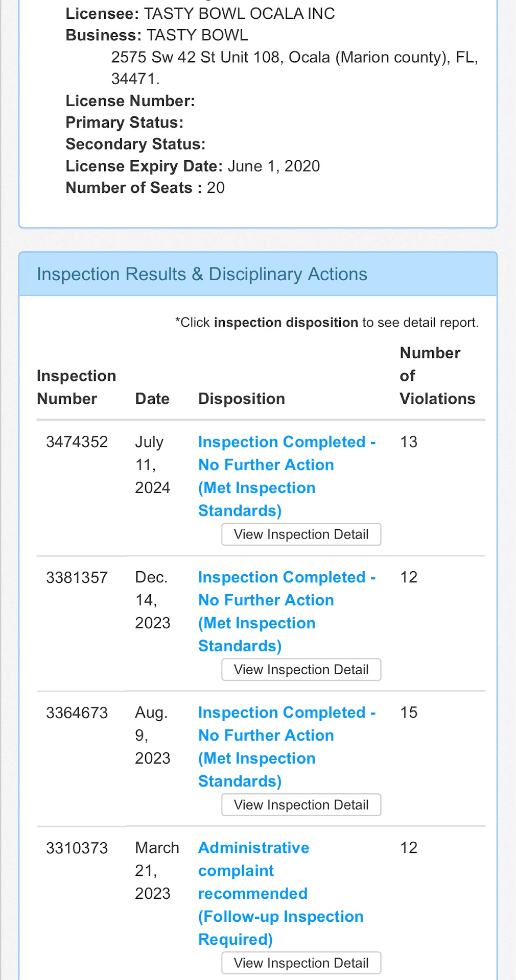Screen dimensions: 516x980
Task: Click the 2575 Sw 42 St business address
Action: pyautogui.click(x=294, y=57)
